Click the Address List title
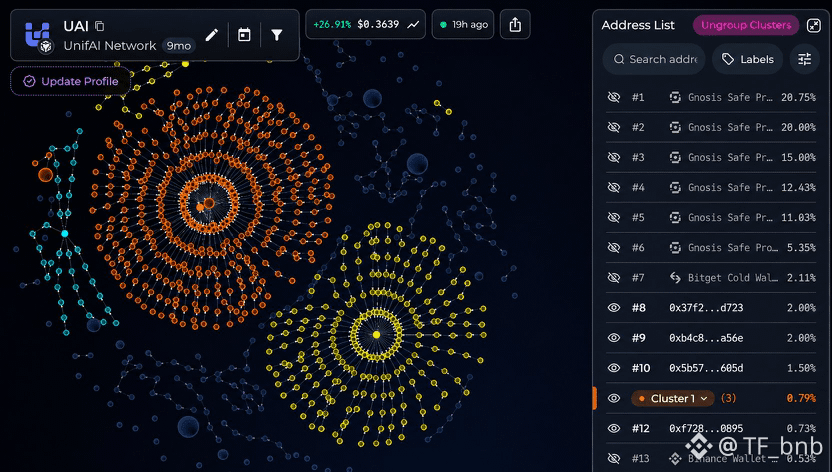 click(638, 25)
